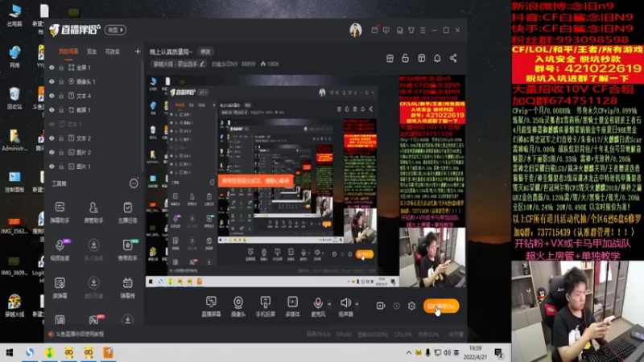
Task: Edit the 穿越火线 · 职业选手 category
Action: 178,64
